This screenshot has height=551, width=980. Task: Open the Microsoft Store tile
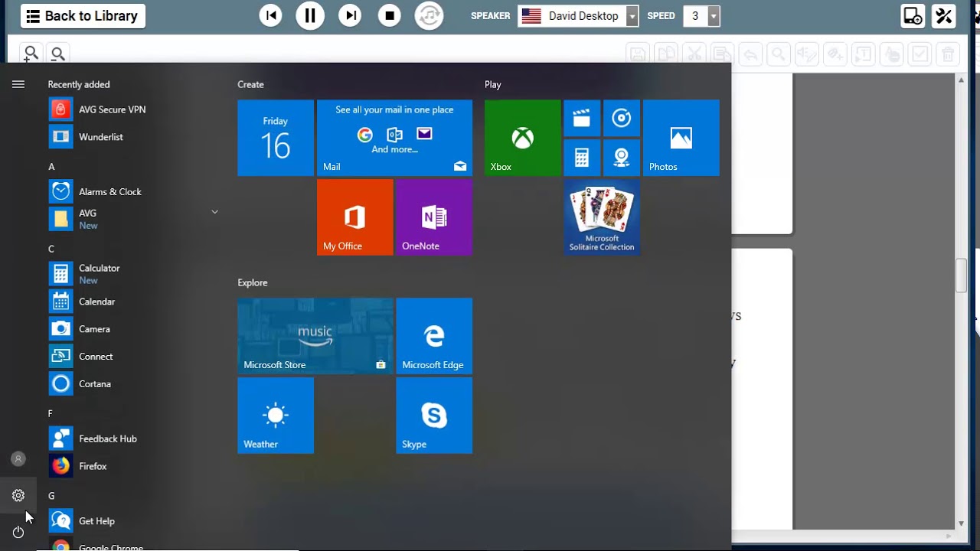pyautogui.click(x=315, y=336)
